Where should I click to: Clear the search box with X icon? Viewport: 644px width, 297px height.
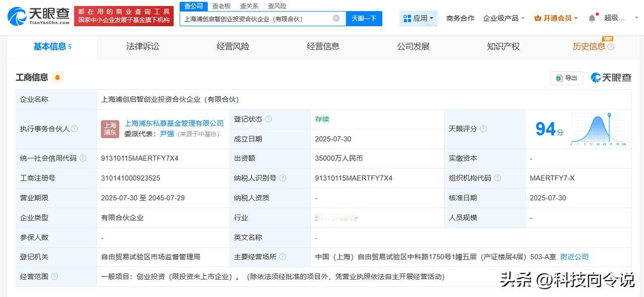(x=336, y=18)
